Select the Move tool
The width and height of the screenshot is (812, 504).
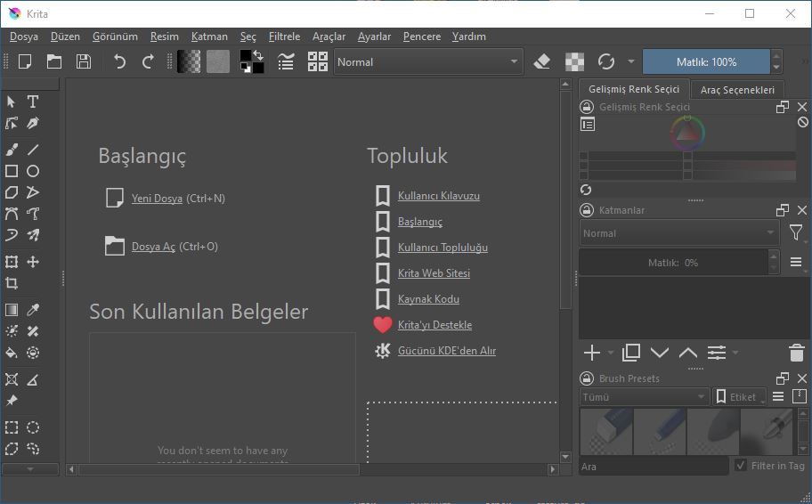(33, 262)
